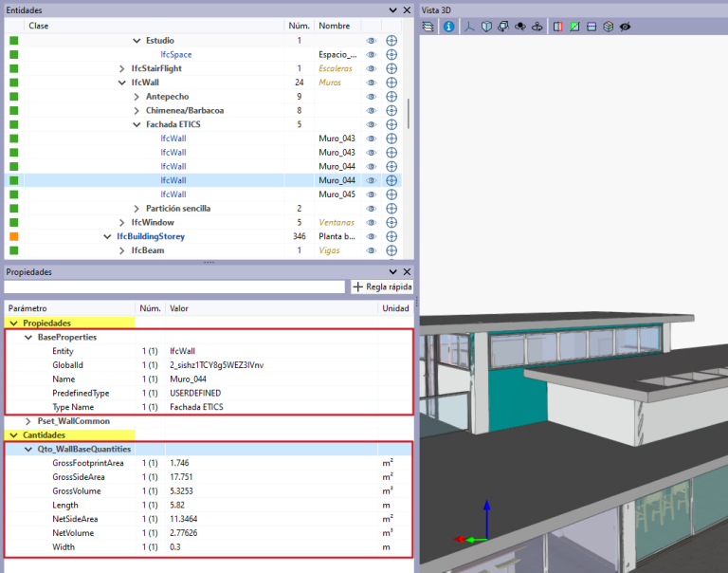Toggle visibility eye for IfcWindow row
The height and width of the screenshot is (573, 728).
(371, 222)
